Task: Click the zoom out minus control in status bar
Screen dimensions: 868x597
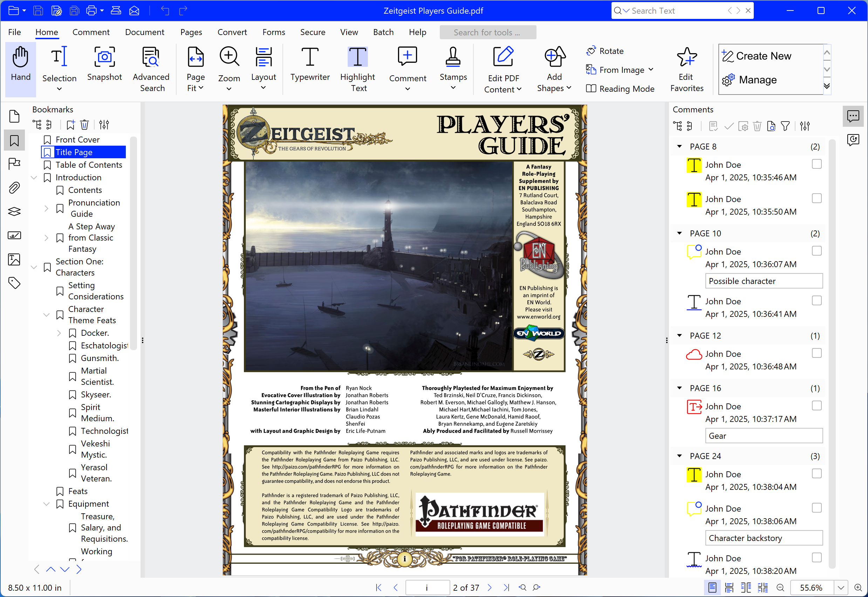Action: (x=781, y=587)
